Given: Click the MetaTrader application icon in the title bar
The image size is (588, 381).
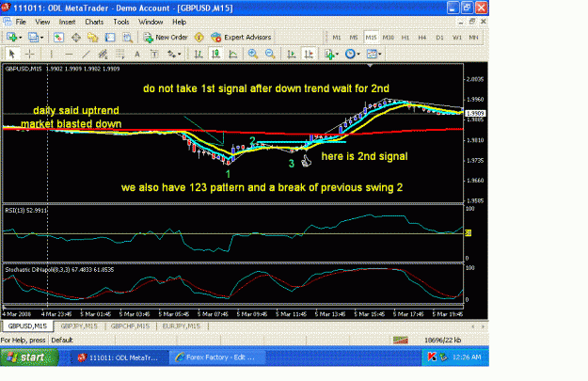Looking at the screenshot, I should pyautogui.click(x=6, y=8).
